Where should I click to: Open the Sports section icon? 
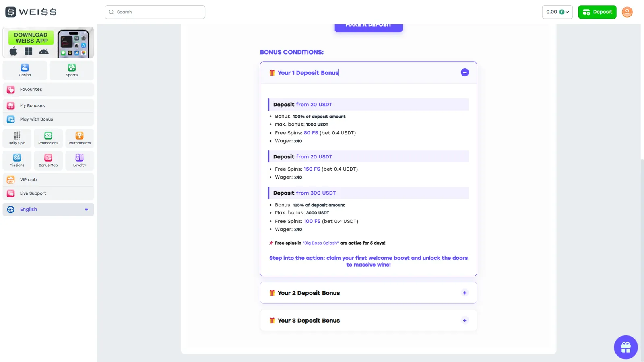click(72, 68)
